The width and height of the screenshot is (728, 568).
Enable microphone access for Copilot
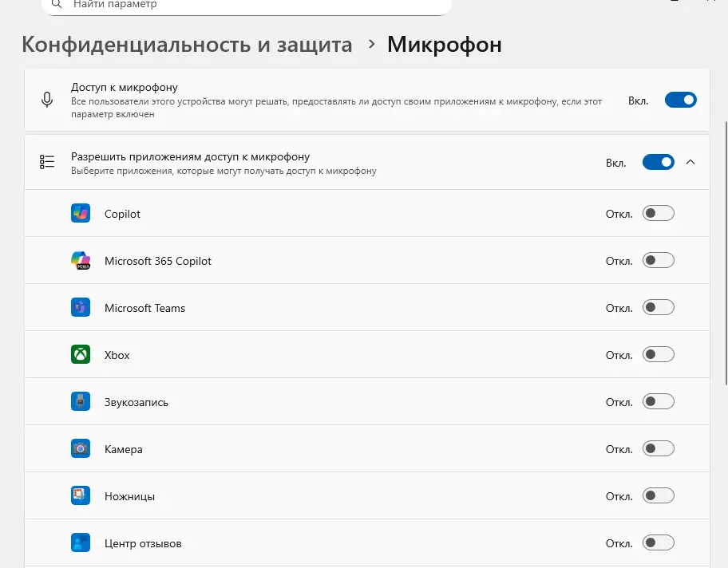658,214
